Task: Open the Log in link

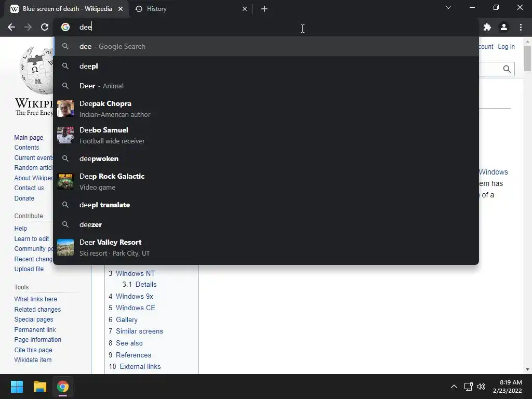Action: point(506,46)
